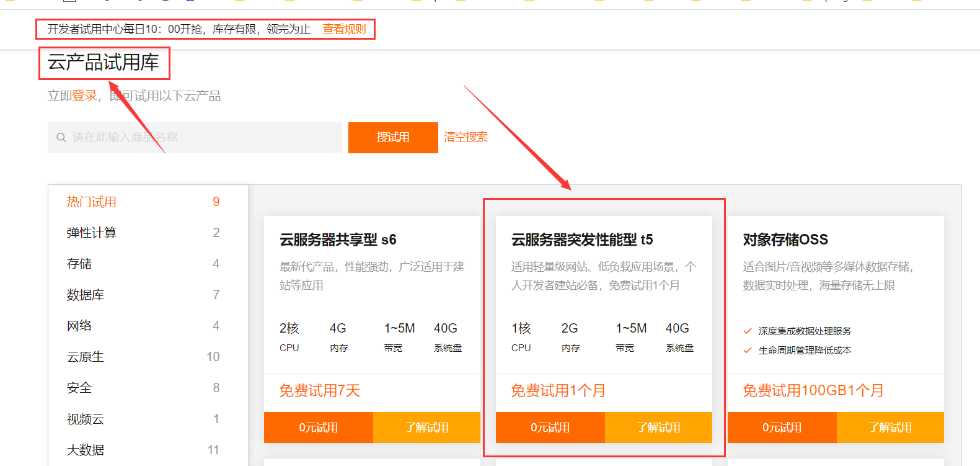The height and width of the screenshot is (466, 980).
Task: Click the 4G 内存 spec on the s6 card
Action: [x=339, y=337]
